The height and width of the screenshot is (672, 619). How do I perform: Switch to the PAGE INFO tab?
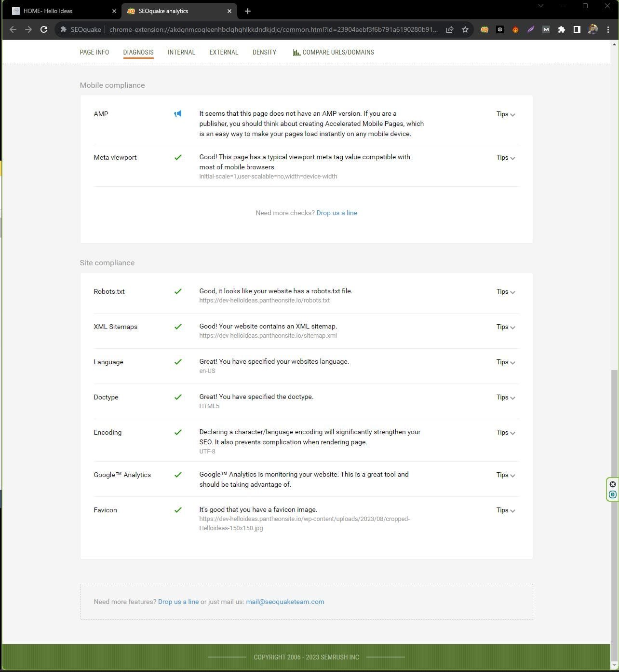(x=94, y=52)
